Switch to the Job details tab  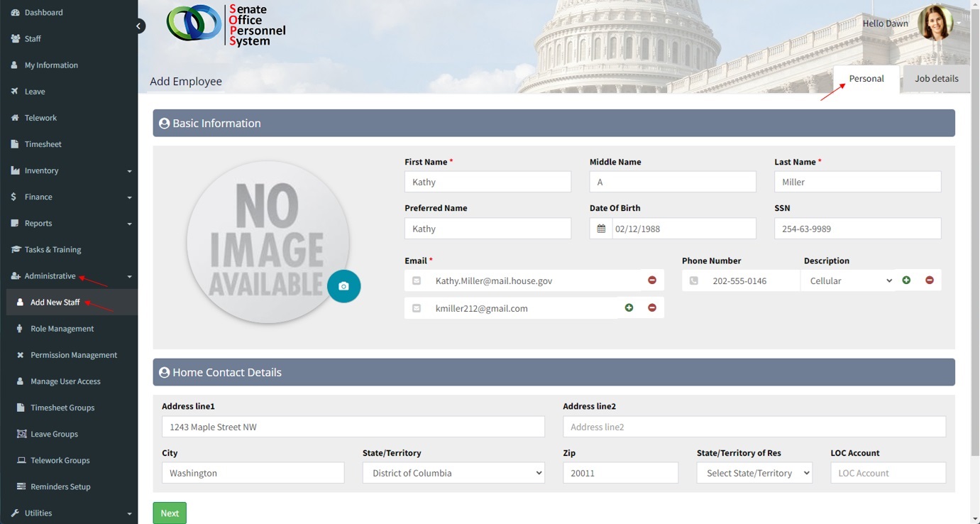(936, 79)
